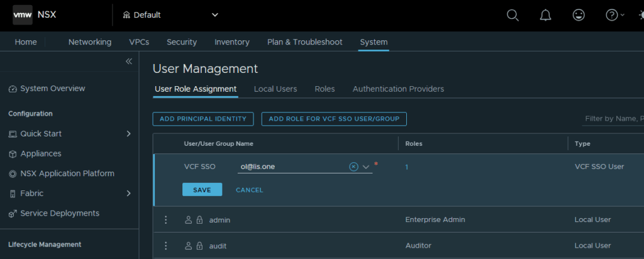
Task: Open the help question mark menu
Action: click(613, 15)
